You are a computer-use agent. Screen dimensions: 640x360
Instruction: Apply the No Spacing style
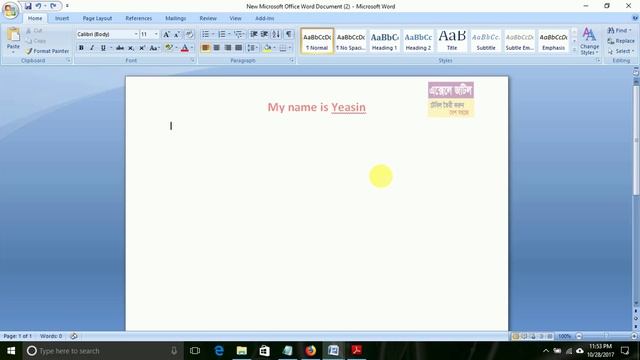pyautogui.click(x=351, y=41)
